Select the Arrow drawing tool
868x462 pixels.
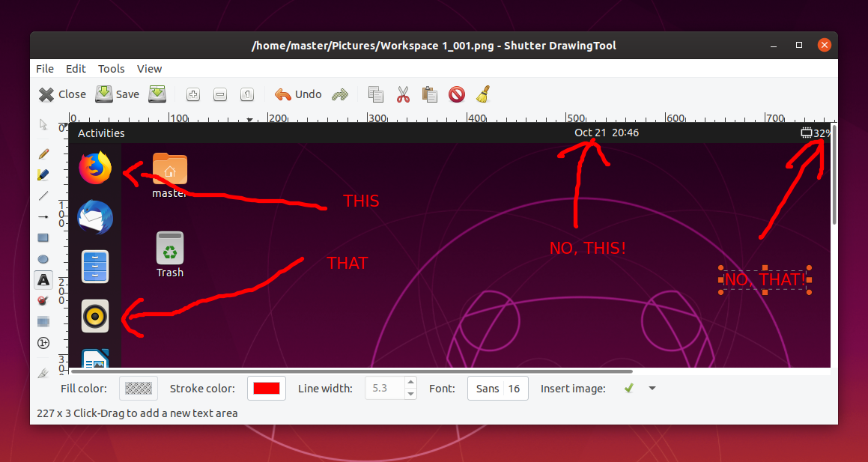[43, 216]
